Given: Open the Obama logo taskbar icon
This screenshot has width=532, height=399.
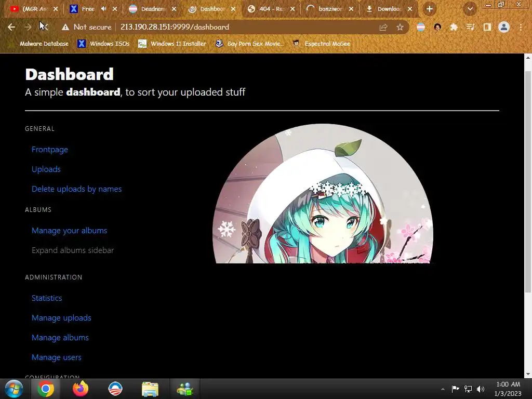Looking at the screenshot, I should [x=115, y=389].
